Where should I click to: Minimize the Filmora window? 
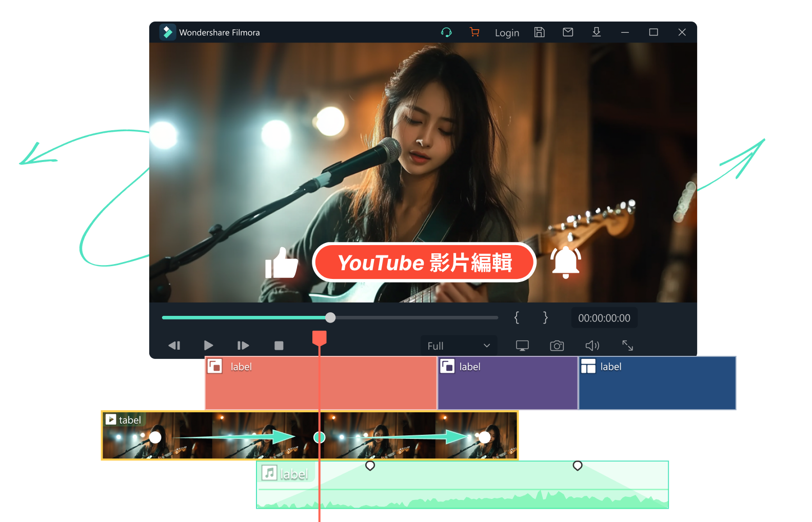625,32
